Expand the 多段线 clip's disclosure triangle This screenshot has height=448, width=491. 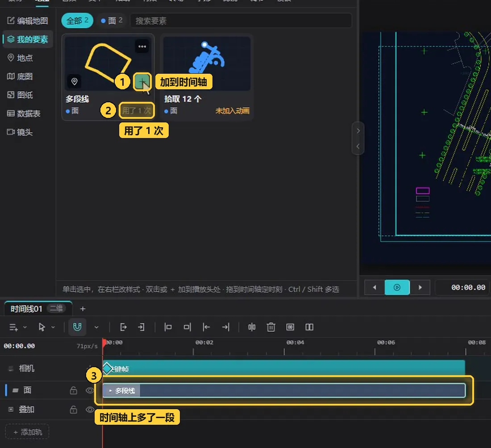click(x=111, y=391)
